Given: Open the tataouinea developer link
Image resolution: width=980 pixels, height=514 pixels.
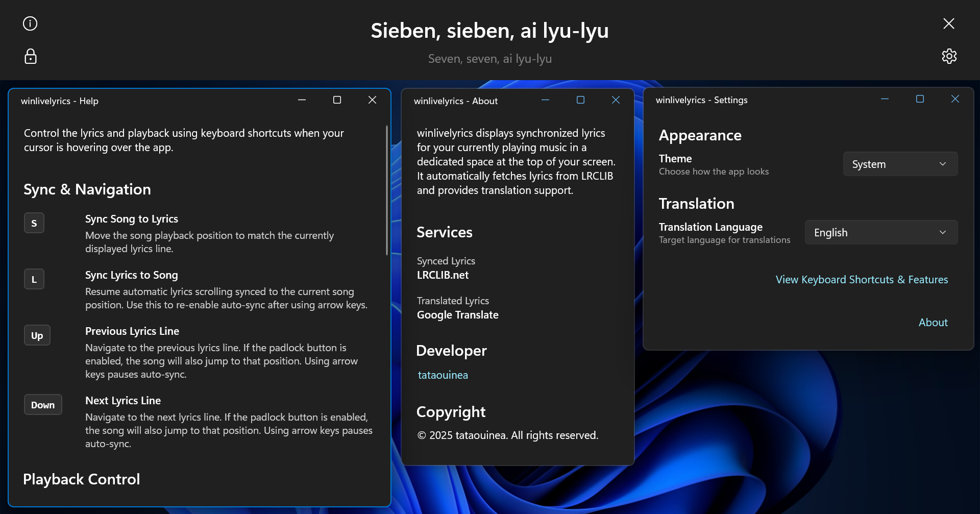Looking at the screenshot, I should coord(443,375).
